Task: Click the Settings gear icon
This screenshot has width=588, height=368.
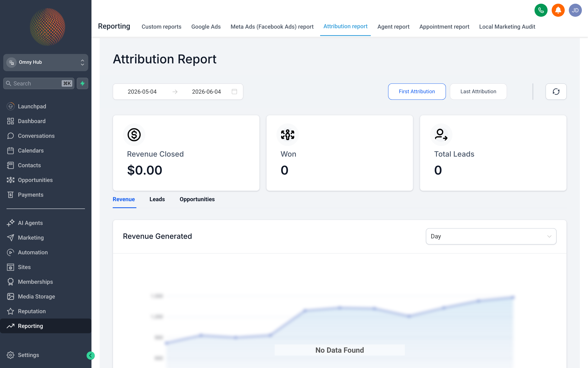Action: pos(10,355)
